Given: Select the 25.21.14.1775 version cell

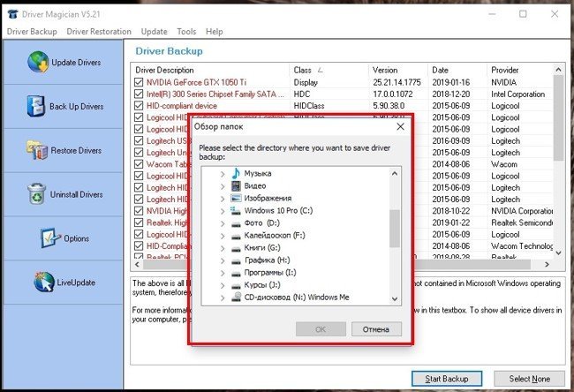Looking at the screenshot, I should pos(397,82).
